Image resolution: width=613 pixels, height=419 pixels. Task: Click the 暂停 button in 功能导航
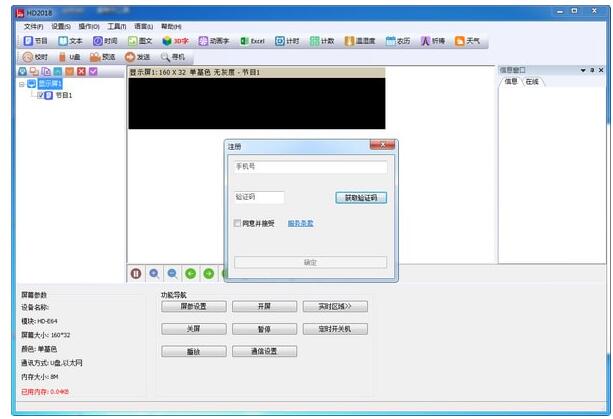(x=264, y=329)
